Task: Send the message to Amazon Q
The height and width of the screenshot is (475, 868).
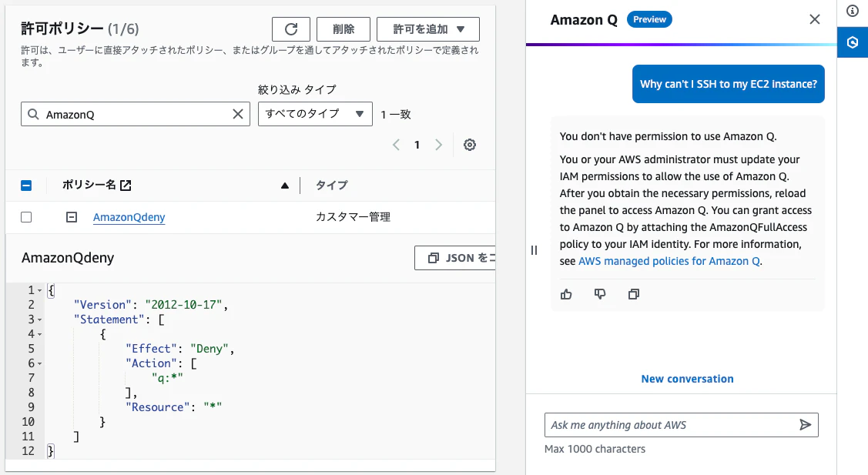Action: [x=805, y=425]
